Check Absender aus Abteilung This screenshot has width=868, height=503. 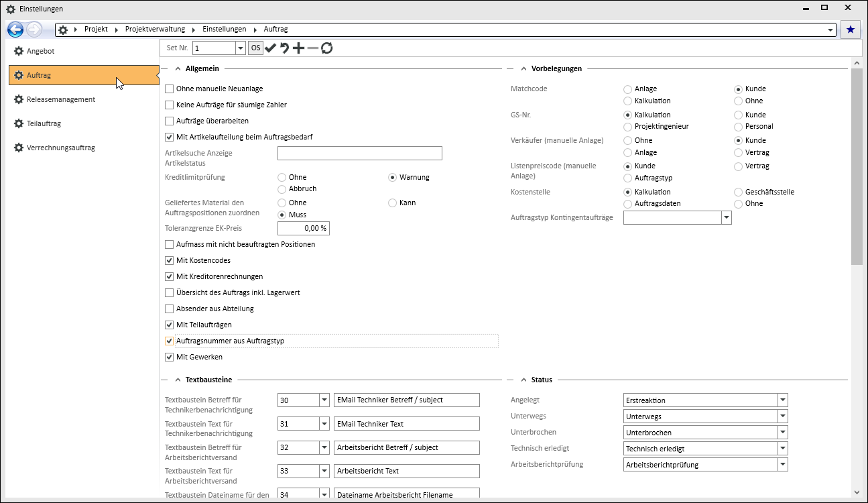coord(170,309)
